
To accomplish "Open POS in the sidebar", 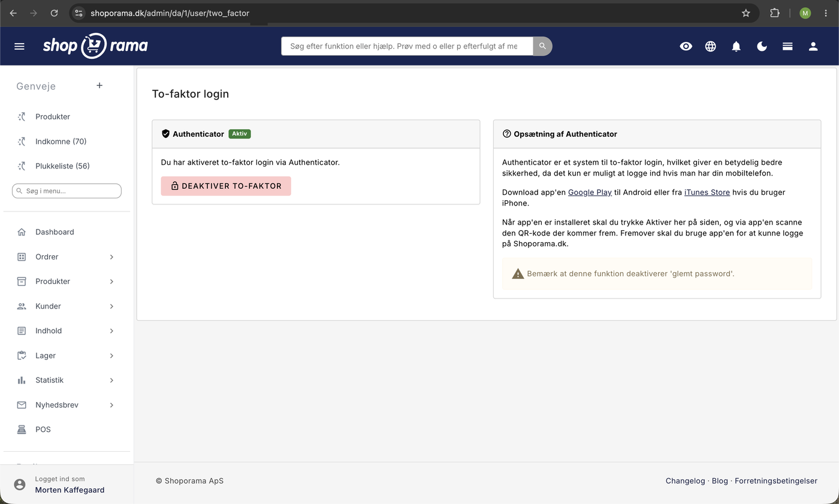I will tap(43, 430).
